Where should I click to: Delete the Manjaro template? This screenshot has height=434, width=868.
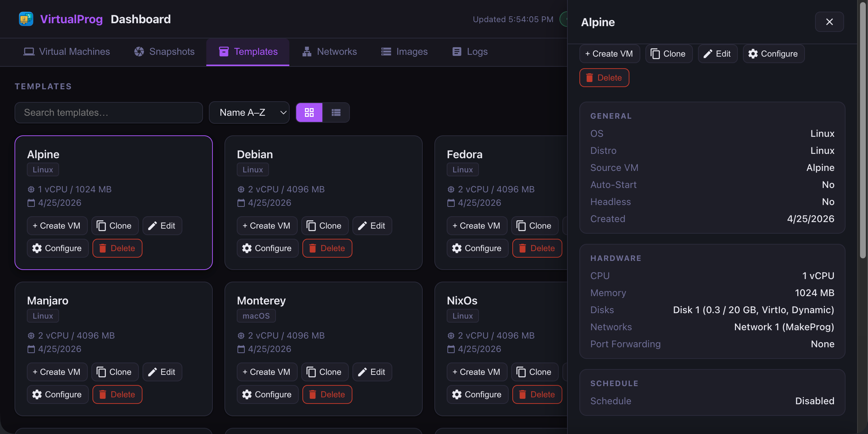coord(117,394)
